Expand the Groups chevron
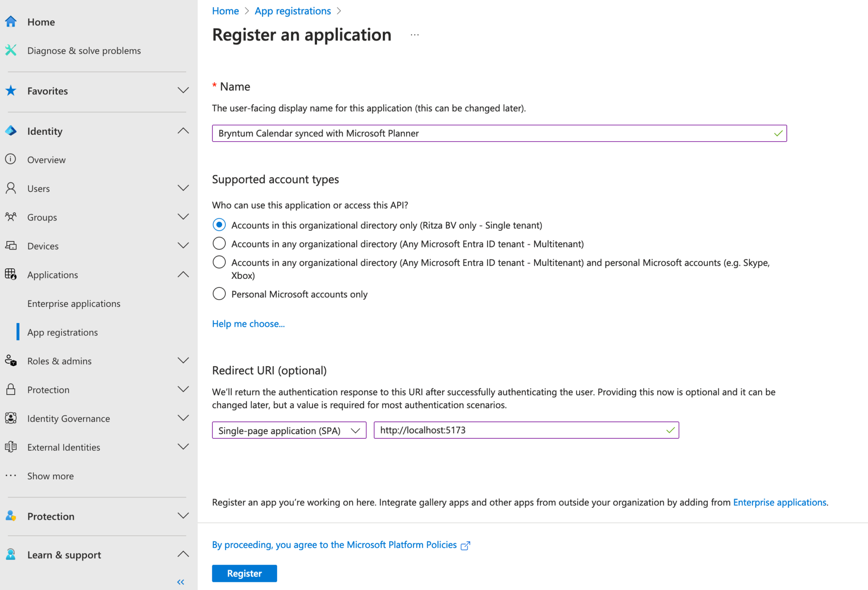The height and width of the screenshot is (590, 868). coord(183,217)
